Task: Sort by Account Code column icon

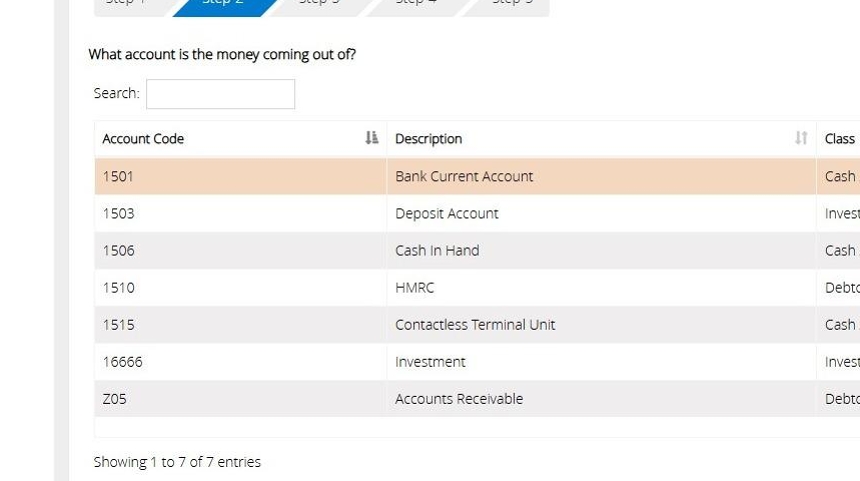Action: [x=372, y=138]
